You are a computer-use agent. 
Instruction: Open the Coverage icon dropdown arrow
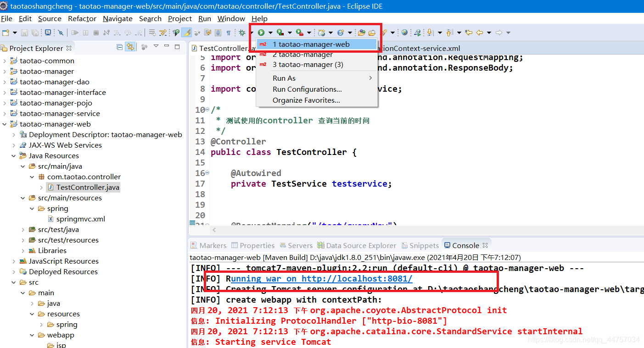pos(290,33)
